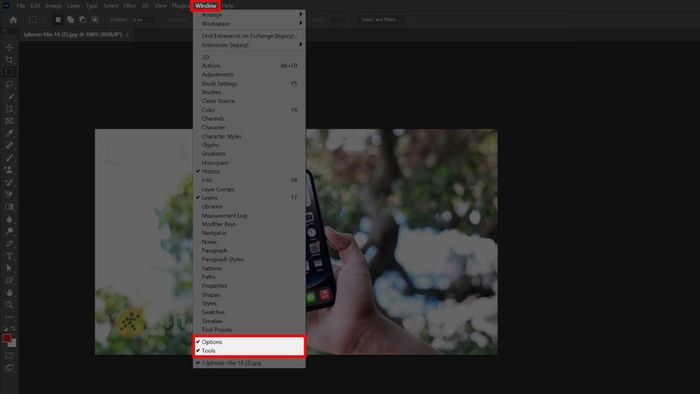700x394 pixels.
Task: Choose Brush Settings from Window menu
Action: [x=249, y=83]
